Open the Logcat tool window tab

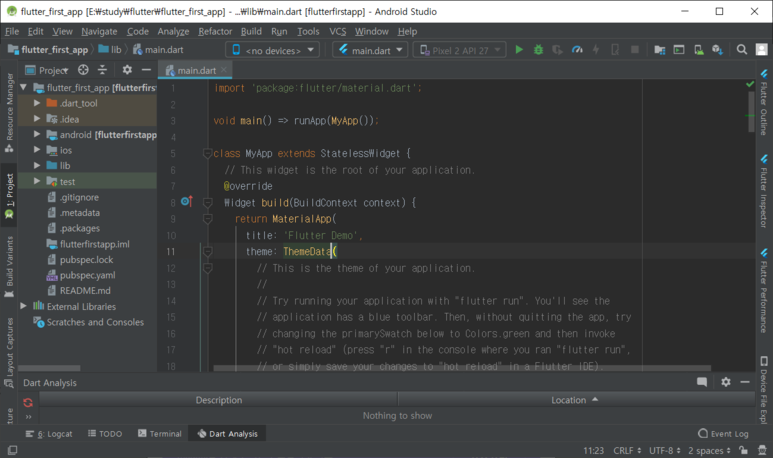click(49, 433)
